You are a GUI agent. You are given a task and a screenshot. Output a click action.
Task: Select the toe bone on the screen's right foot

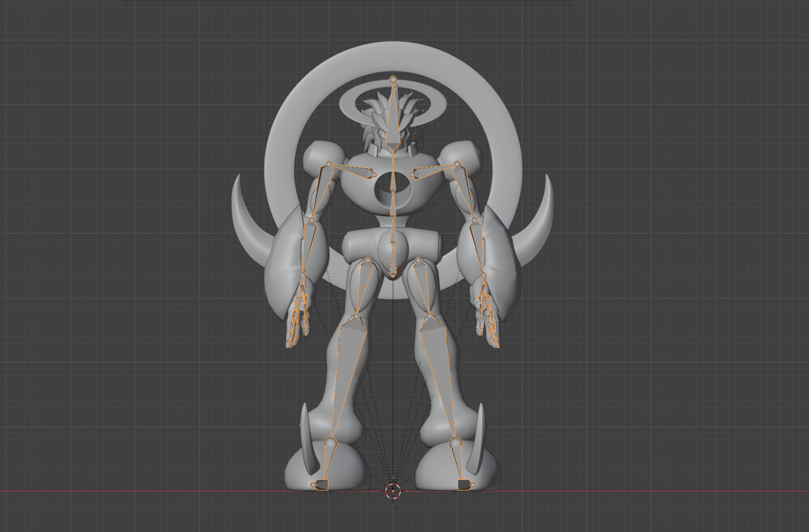464,485
